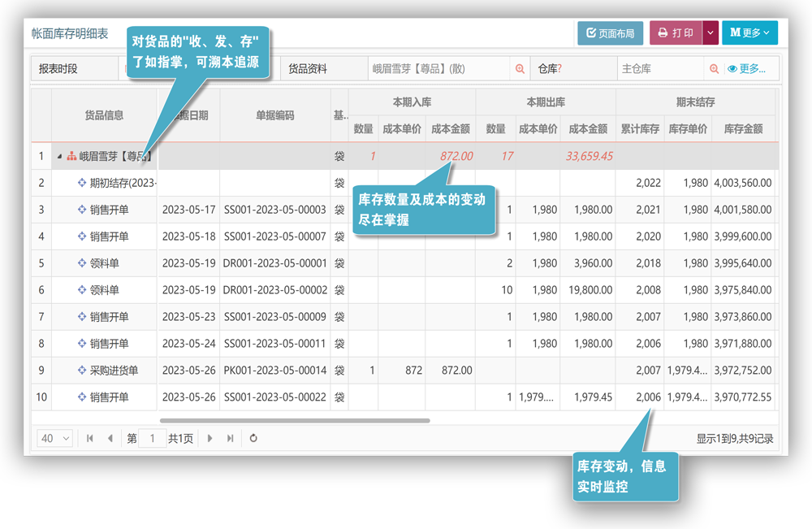Click the 单据编码 column header

(x=275, y=115)
